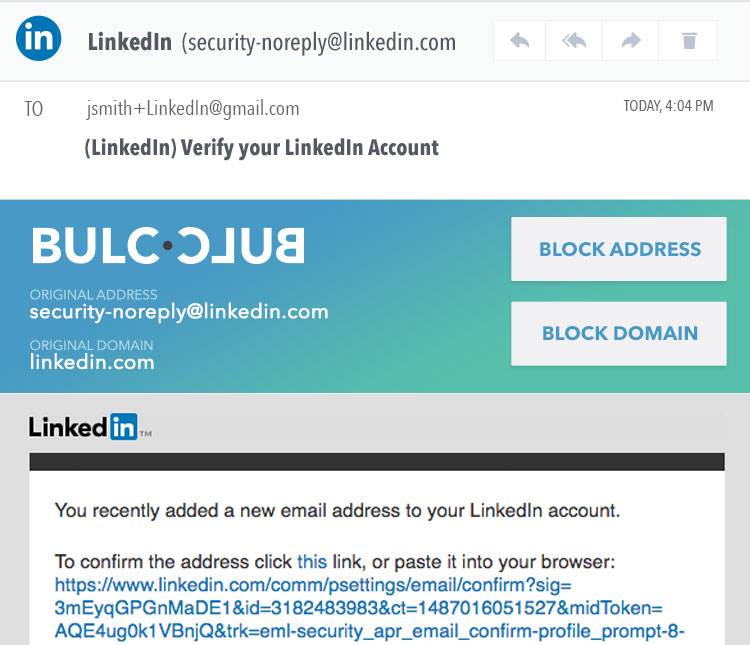Reply all to the message
Viewport: 750px width, 645px height.
coord(575,41)
